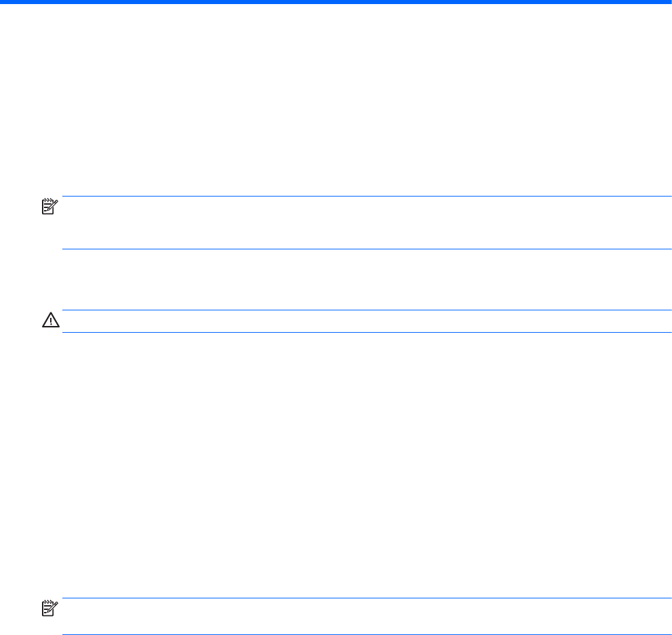Click blank area between caution and lower note

point(336,465)
